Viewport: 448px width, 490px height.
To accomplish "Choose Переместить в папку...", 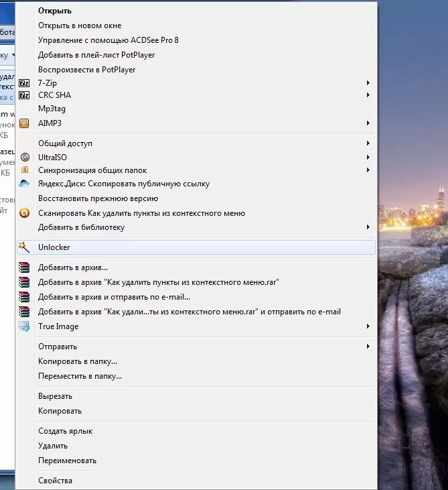I will [196, 376].
